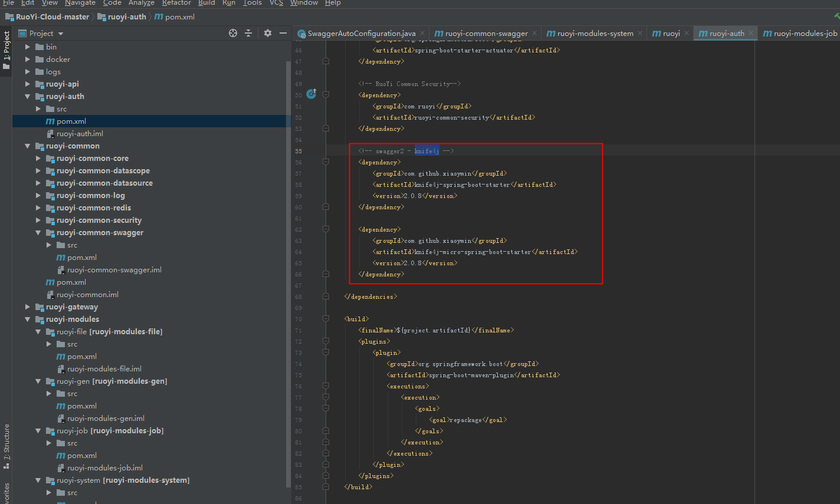
Task: Click the Spring gutter icon on line 50
Action: (311, 94)
